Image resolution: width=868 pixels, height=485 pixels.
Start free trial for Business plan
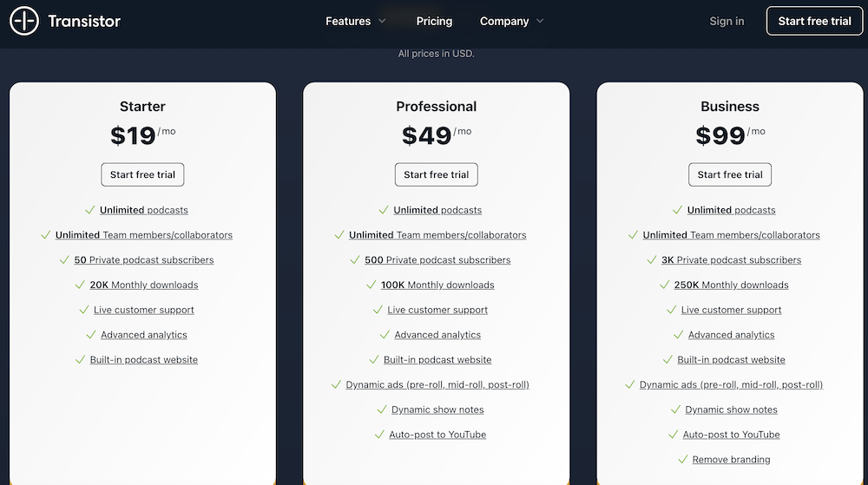pyautogui.click(x=730, y=174)
